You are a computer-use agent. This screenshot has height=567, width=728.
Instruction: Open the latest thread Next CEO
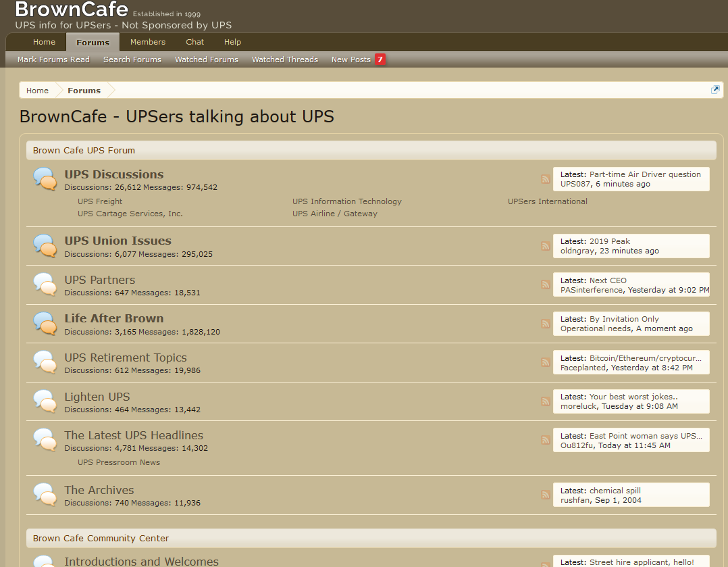tap(608, 280)
